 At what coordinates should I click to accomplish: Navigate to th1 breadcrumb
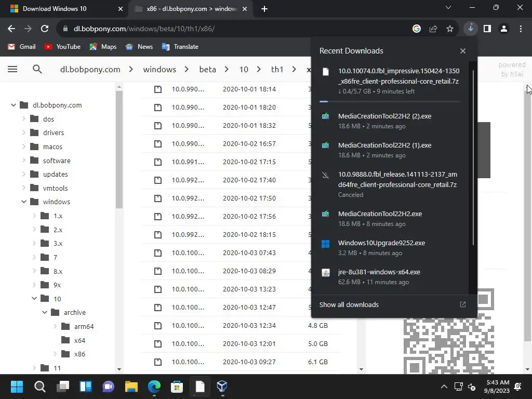point(277,70)
